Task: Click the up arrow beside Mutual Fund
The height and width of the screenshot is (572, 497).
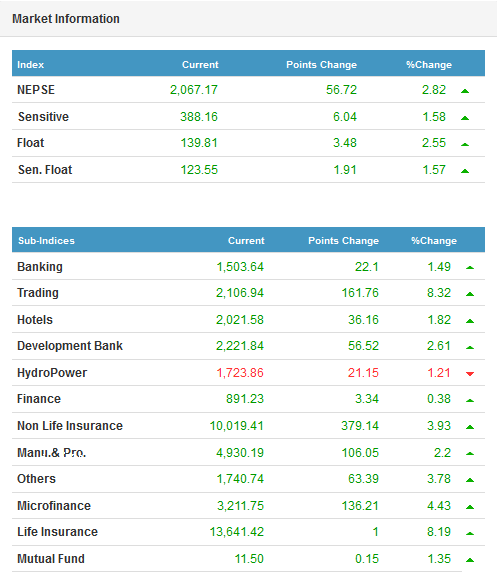Action: (x=470, y=560)
